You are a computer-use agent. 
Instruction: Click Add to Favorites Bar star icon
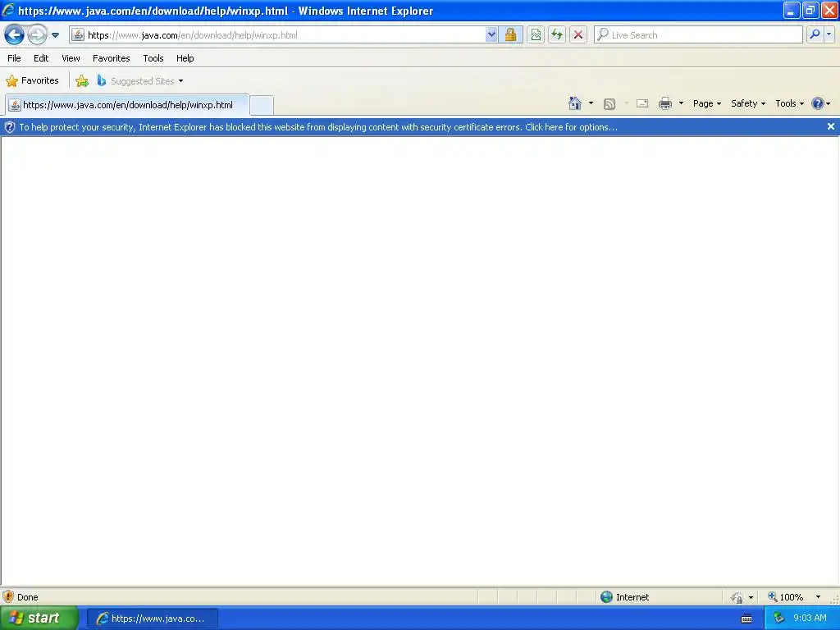(82, 81)
